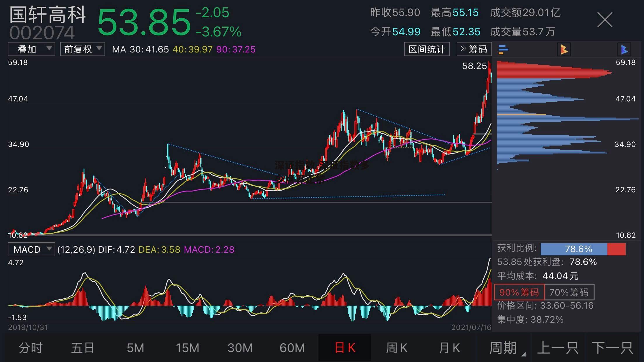
Task: Switch to the 15M chart tab
Action: coord(187,348)
